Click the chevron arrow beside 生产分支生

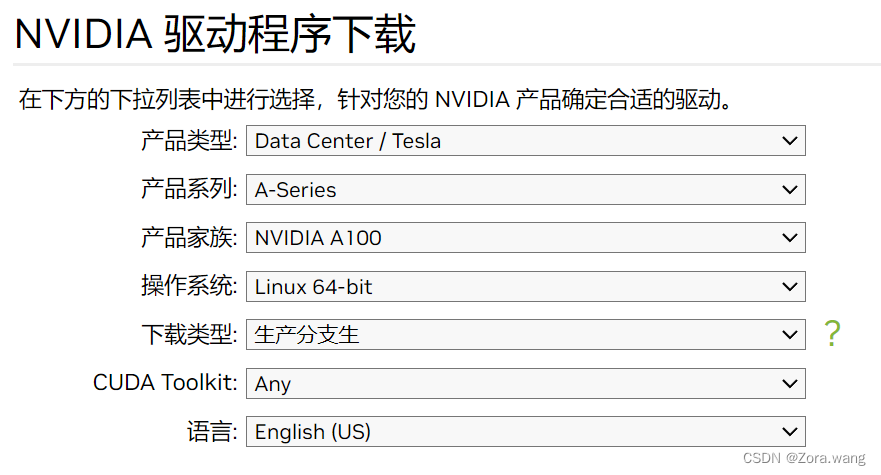(789, 335)
